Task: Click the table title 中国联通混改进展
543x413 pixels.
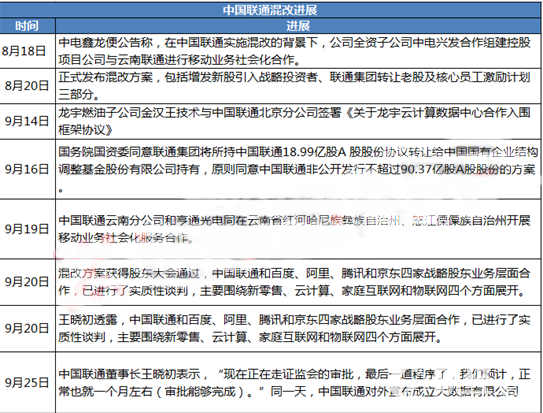Action: coord(270,10)
